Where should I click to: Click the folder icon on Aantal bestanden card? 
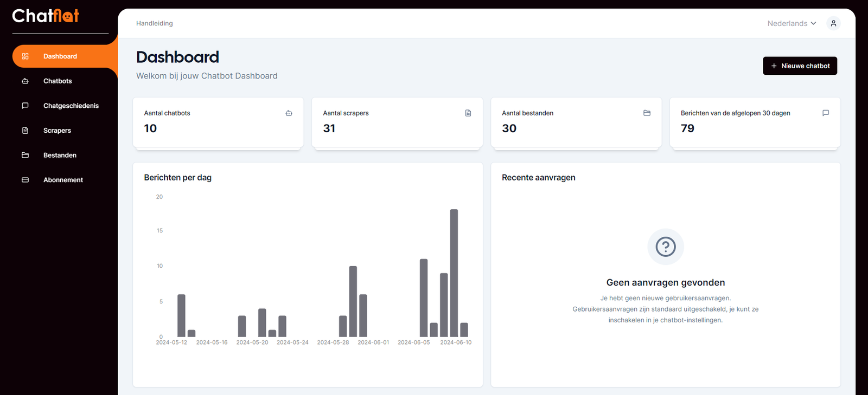647,113
